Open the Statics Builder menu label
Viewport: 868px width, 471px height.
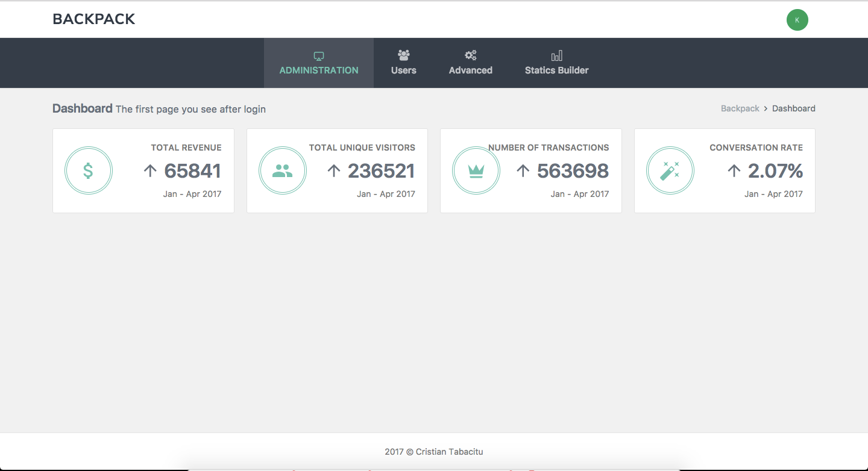tap(557, 70)
